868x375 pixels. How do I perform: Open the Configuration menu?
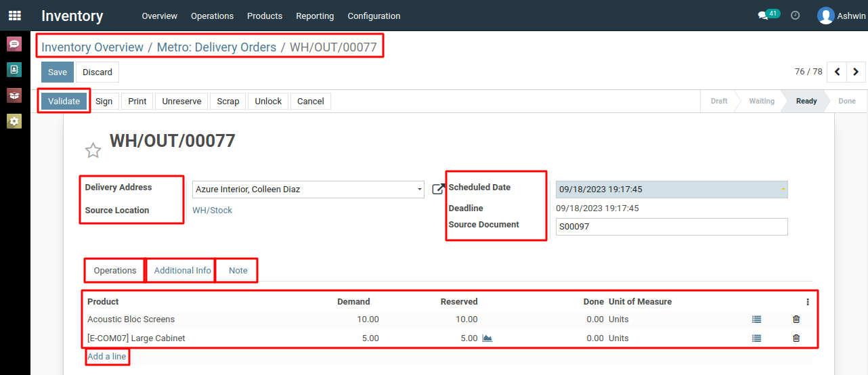tap(374, 16)
